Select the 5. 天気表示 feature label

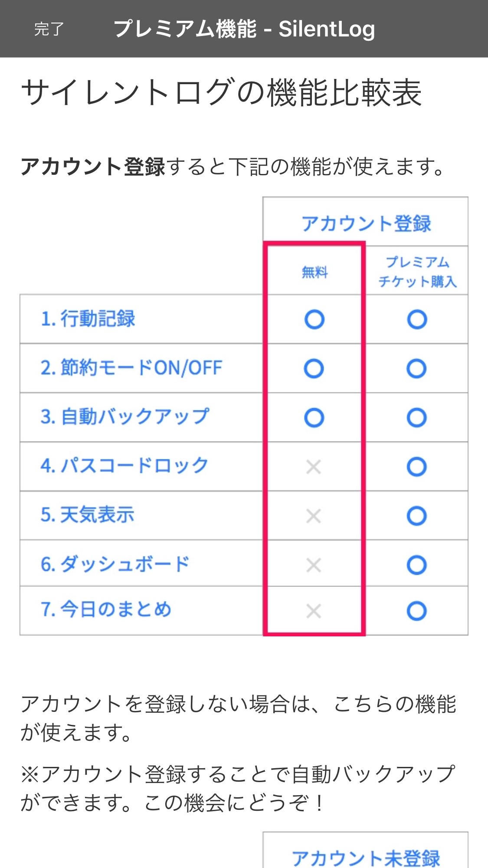[87, 515]
